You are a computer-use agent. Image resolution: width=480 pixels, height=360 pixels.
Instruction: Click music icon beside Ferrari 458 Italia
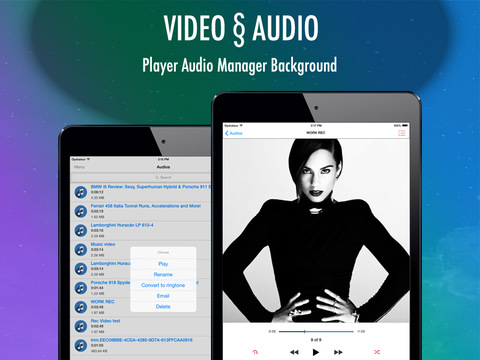(81, 211)
